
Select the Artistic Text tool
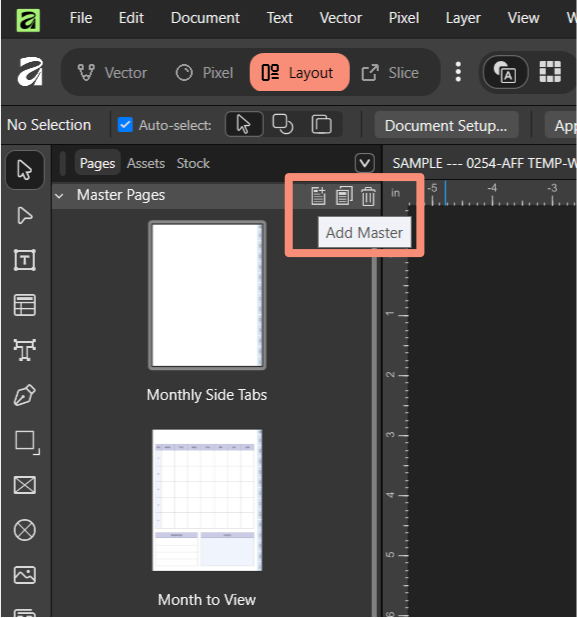pyautogui.click(x=24, y=350)
